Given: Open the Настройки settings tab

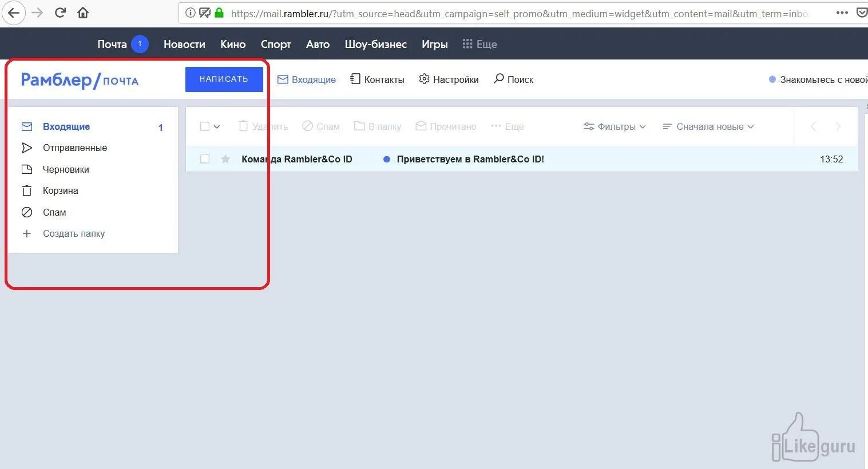Looking at the screenshot, I should click(449, 80).
